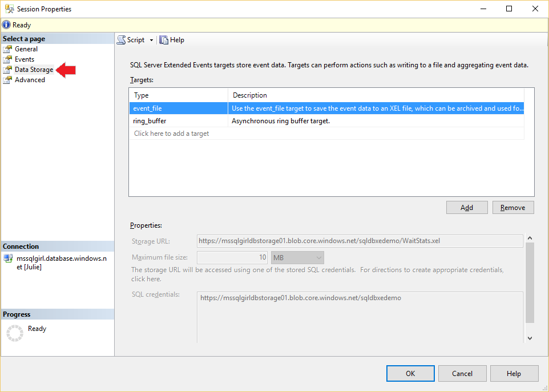The height and width of the screenshot is (392, 549).
Task: Open the General page icon
Action: coord(7,49)
